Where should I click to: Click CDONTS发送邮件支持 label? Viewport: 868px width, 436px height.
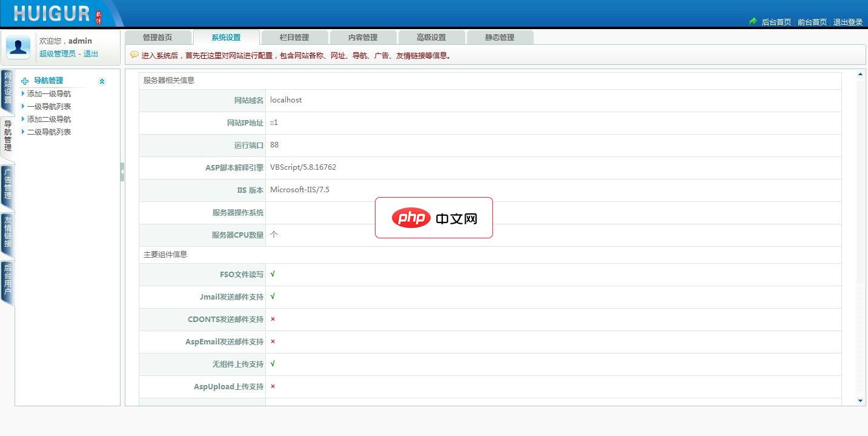(226, 320)
